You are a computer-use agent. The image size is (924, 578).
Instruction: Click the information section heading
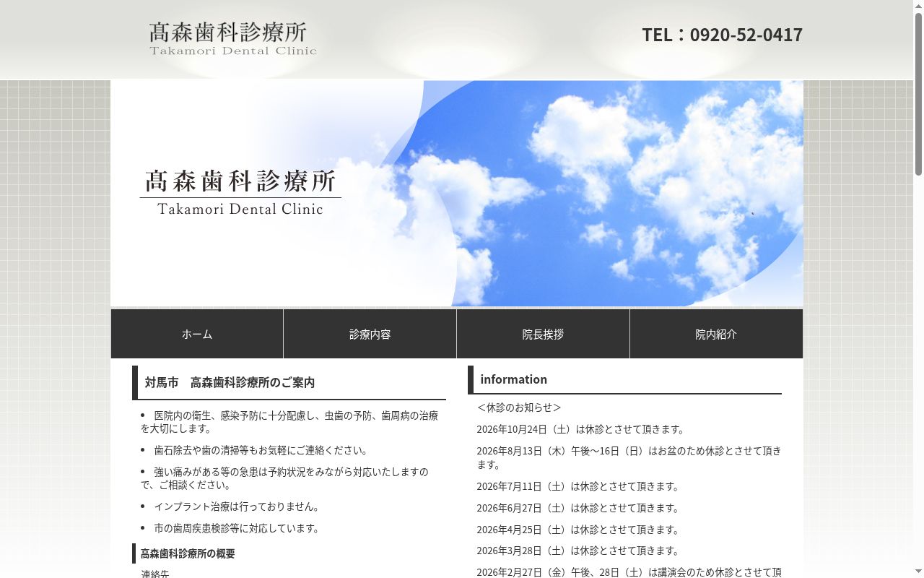[624, 379]
